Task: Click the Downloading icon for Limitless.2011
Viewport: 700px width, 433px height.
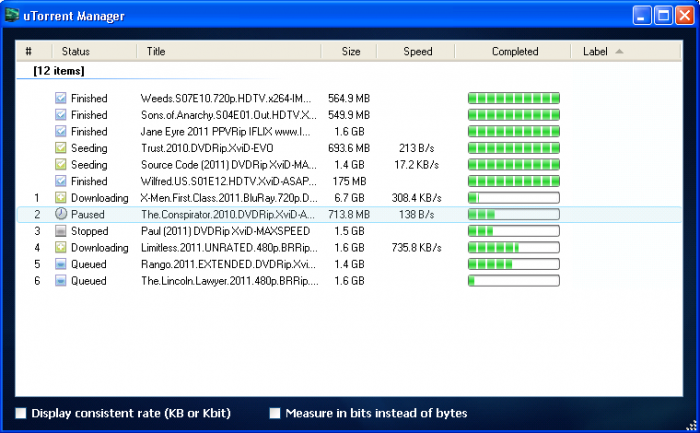Action: click(x=61, y=247)
